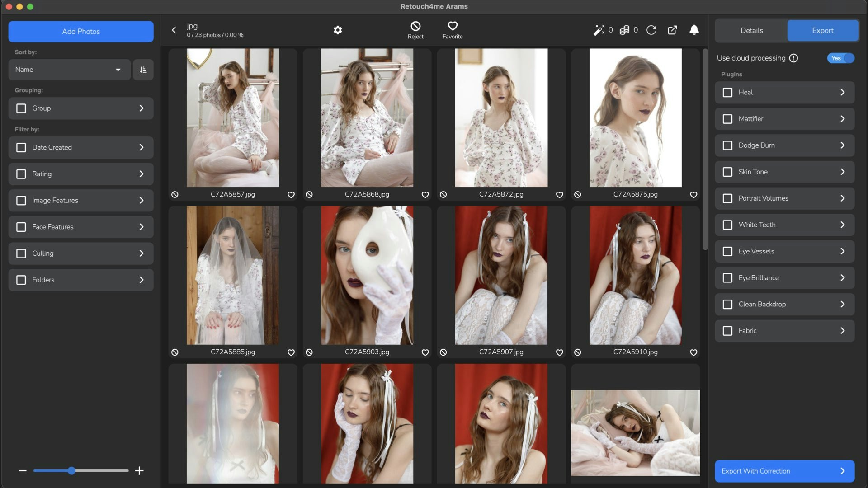Screen dimensions: 868x488
Task: Click the thumbnail size slider handle
Action: (x=71, y=471)
